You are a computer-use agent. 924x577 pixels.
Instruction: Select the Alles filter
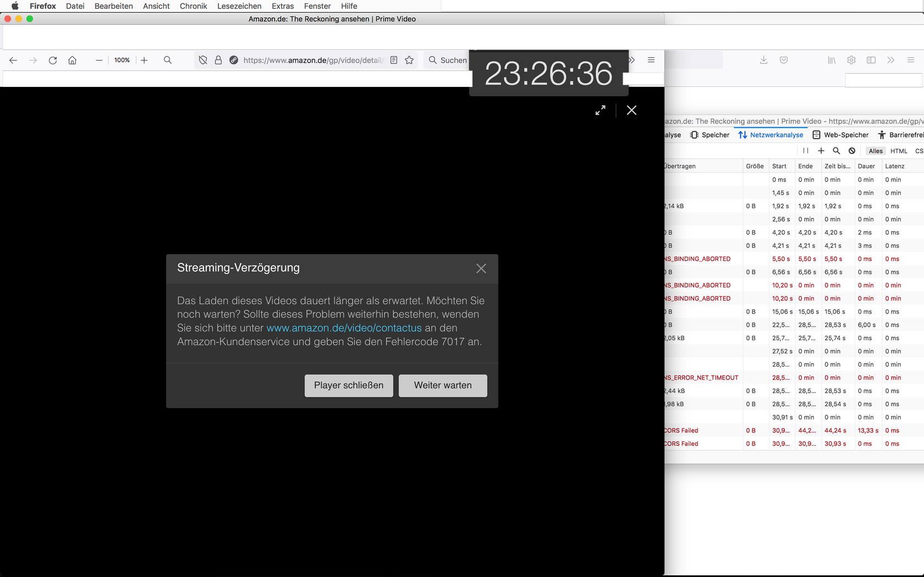click(x=876, y=151)
